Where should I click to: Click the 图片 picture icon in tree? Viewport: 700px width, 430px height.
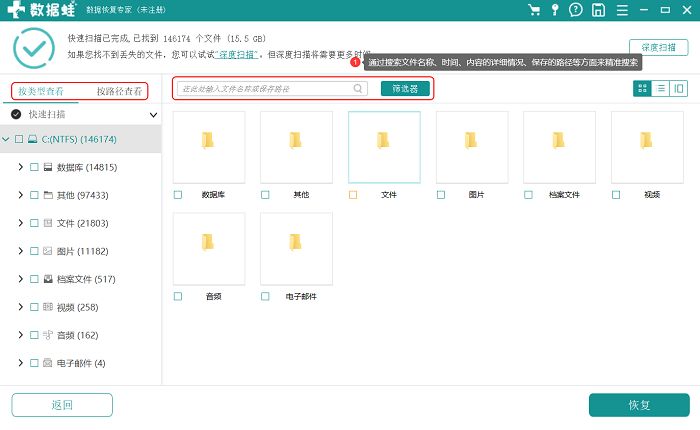click(x=48, y=251)
